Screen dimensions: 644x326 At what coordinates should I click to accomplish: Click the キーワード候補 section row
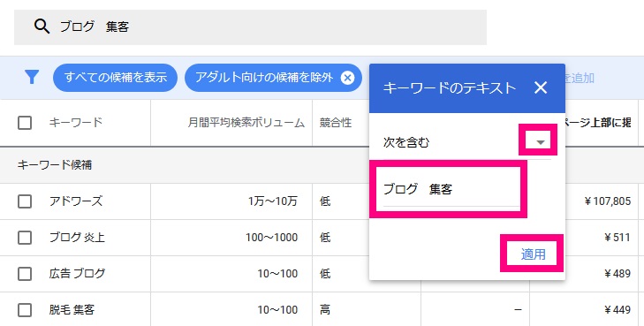(x=185, y=165)
